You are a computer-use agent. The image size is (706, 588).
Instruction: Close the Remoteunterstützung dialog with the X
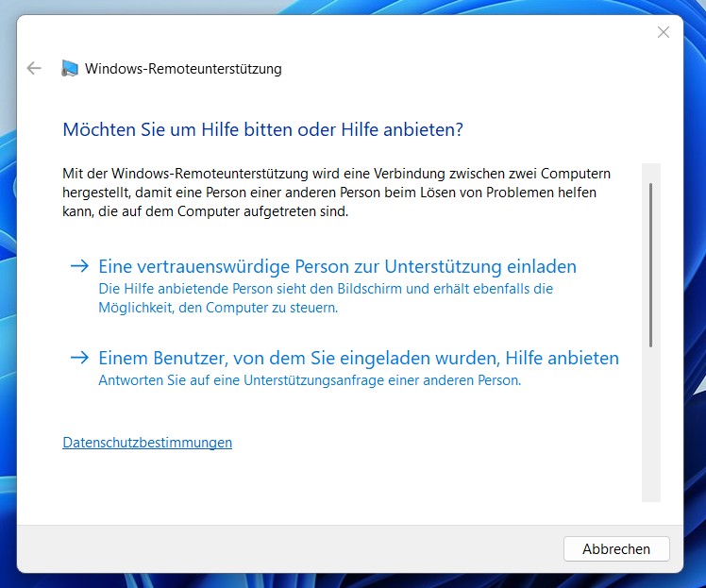tap(664, 32)
